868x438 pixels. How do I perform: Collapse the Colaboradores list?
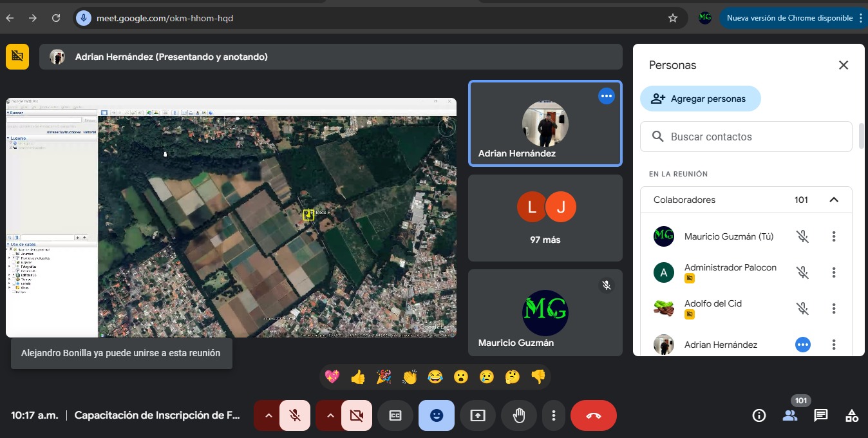click(834, 200)
